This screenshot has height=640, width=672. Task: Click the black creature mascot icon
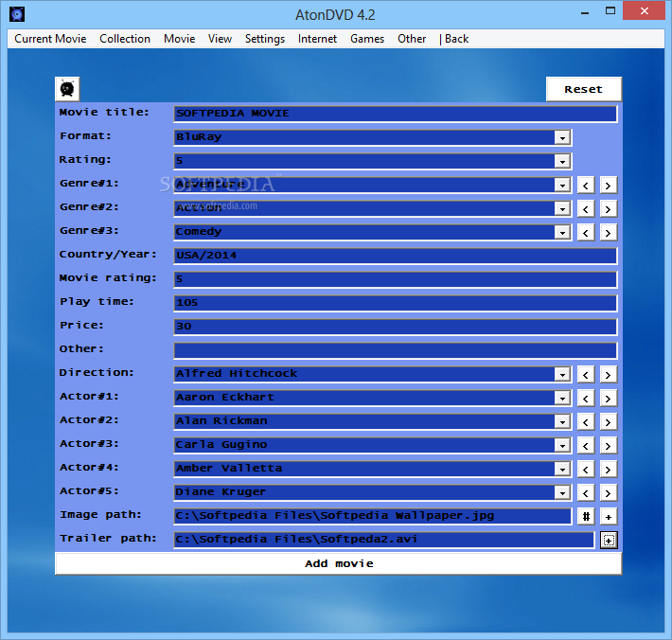point(67,89)
